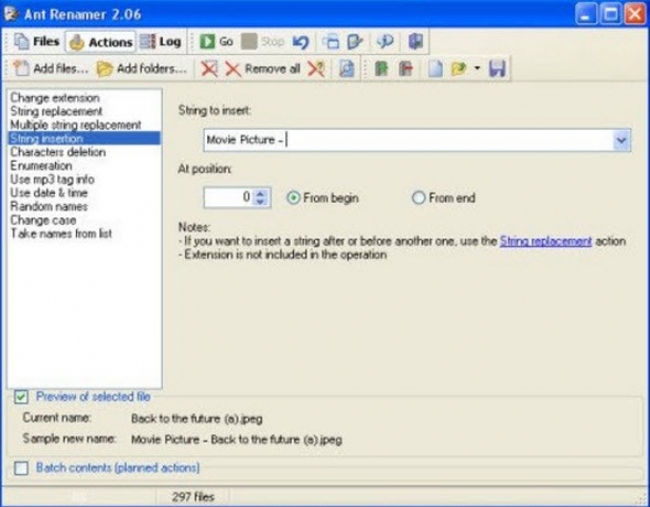The width and height of the screenshot is (650, 507).
Task: Select the From begin radio button
Action: click(x=293, y=198)
